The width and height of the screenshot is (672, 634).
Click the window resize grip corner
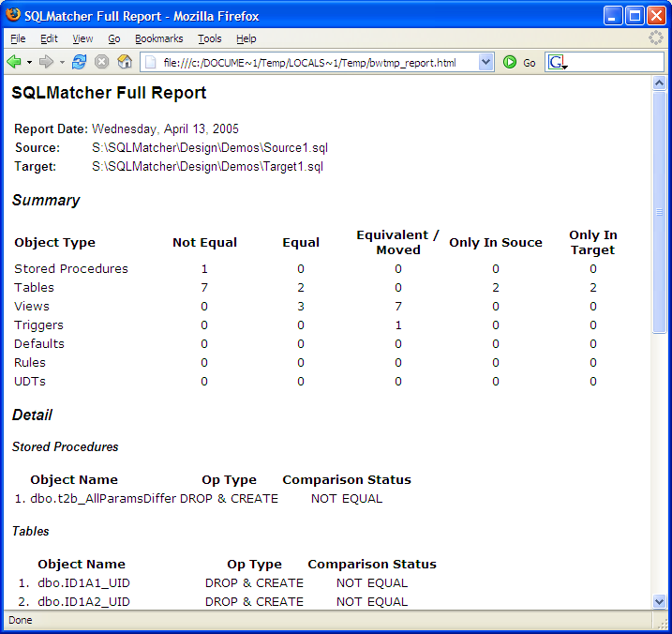[x=661, y=623]
